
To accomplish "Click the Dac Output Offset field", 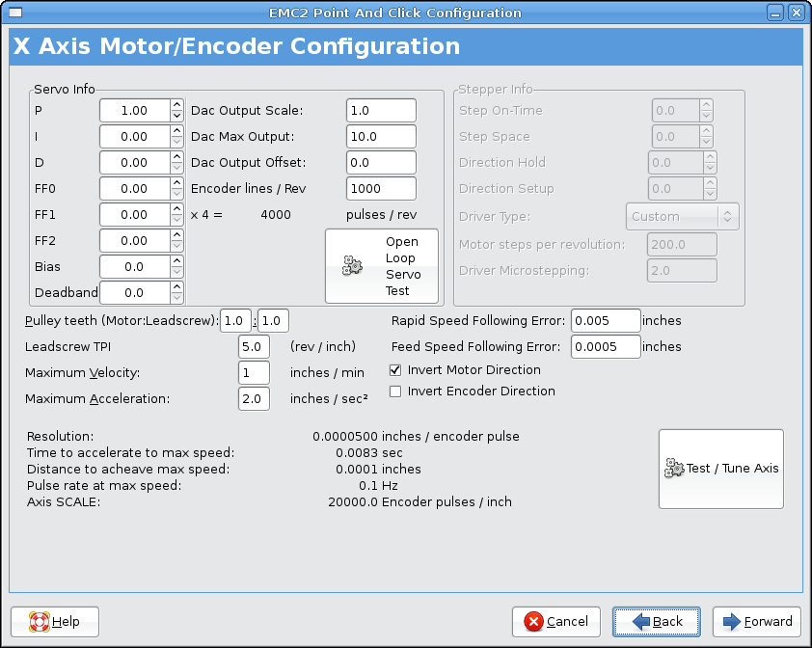I will point(381,163).
